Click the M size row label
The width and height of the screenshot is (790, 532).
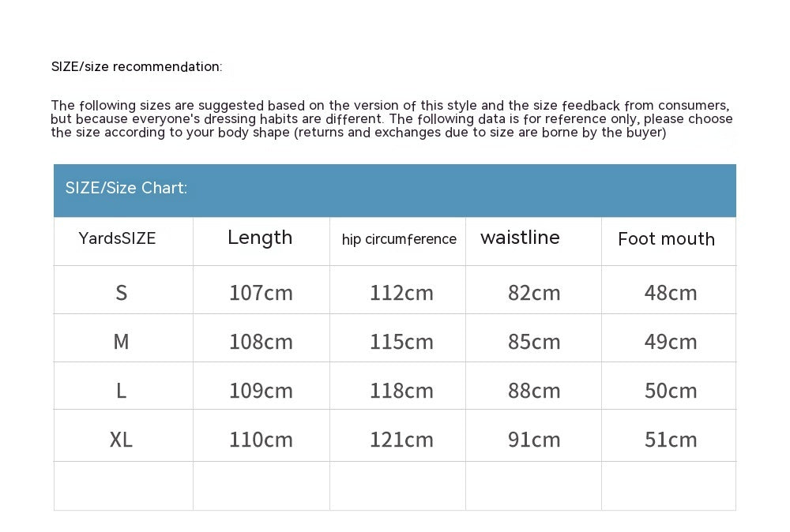pos(121,342)
